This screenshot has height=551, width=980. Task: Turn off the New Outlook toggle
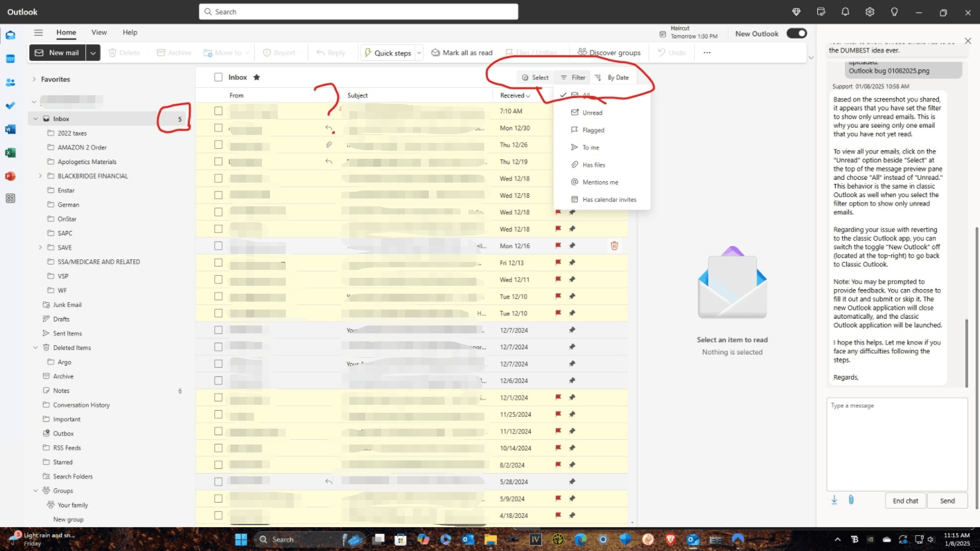797,33
